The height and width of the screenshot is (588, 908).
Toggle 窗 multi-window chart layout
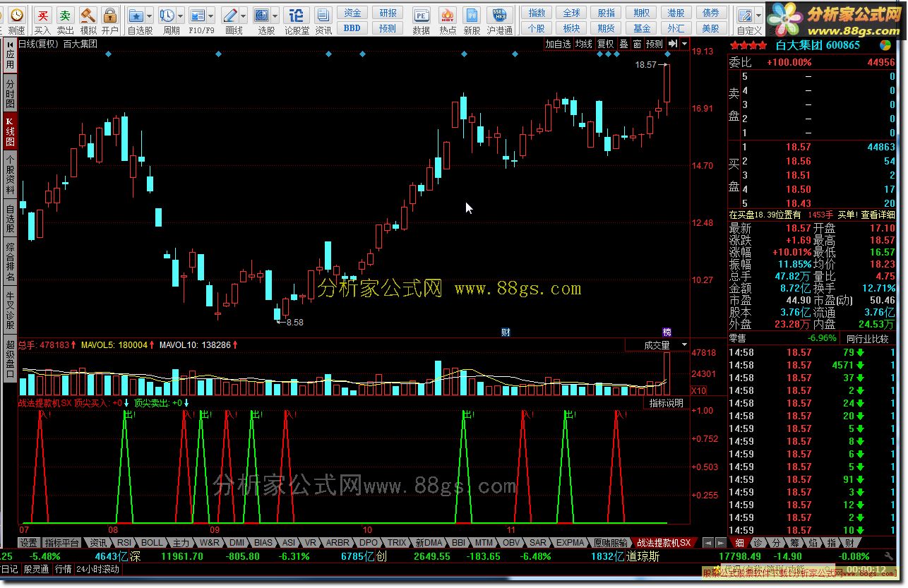pyautogui.click(x=637, y=44)
